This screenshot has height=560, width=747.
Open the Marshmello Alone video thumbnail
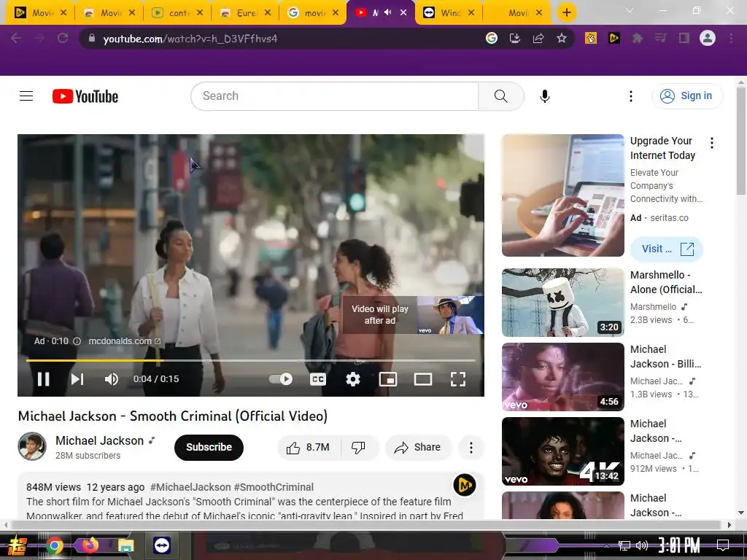562,303
